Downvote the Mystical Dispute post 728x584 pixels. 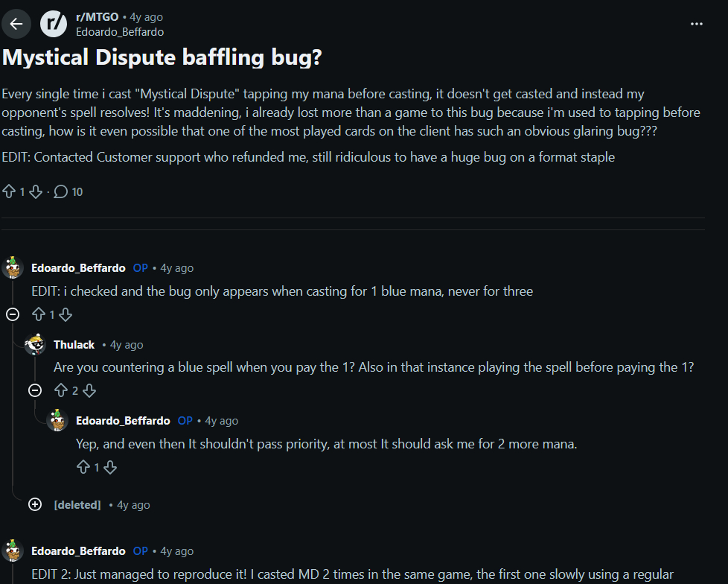[x=35, y=192]
